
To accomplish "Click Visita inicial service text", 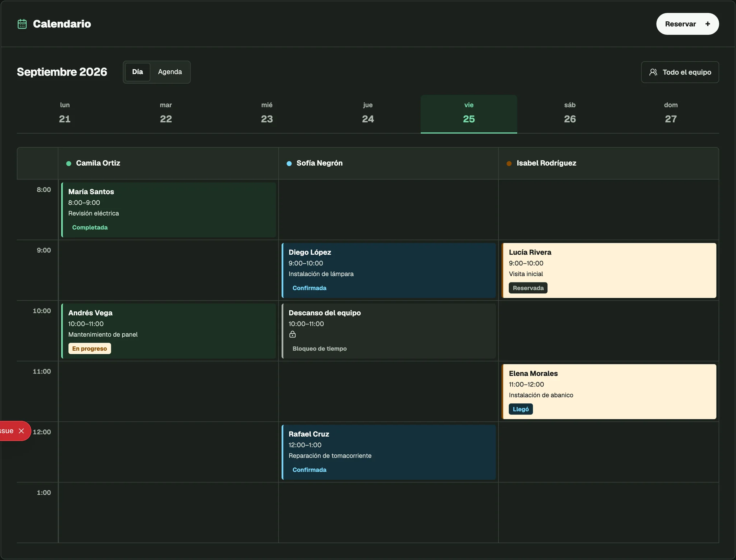I will pyautogui.click(x=526, y=274).
